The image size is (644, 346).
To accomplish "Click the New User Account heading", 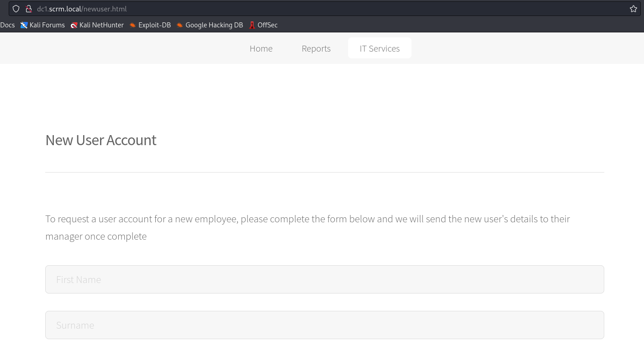I will [100, 140].
